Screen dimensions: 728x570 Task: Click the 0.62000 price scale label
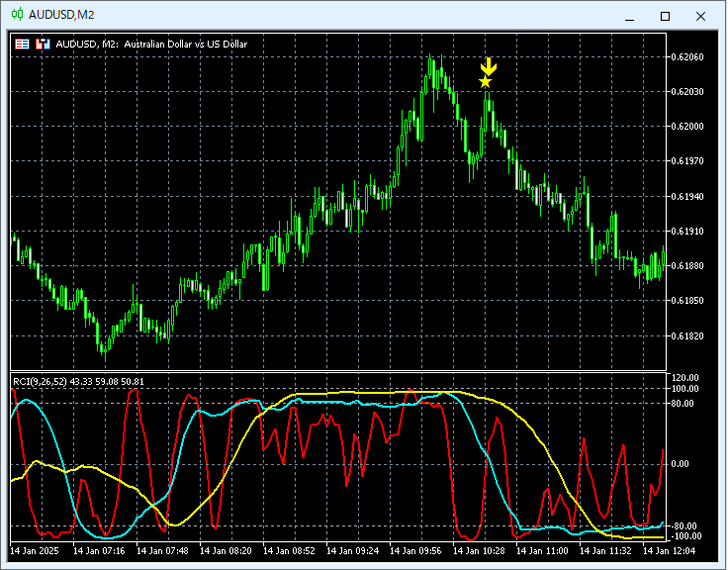687,127
